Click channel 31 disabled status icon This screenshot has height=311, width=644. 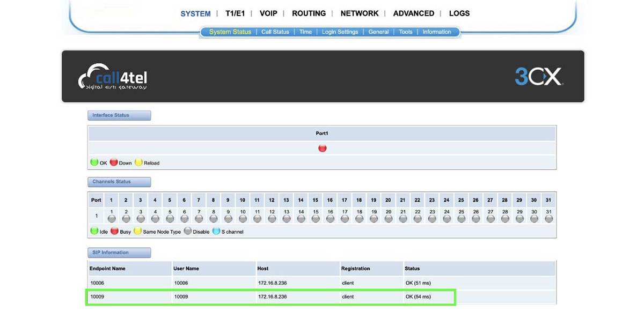tap(548, 219)
